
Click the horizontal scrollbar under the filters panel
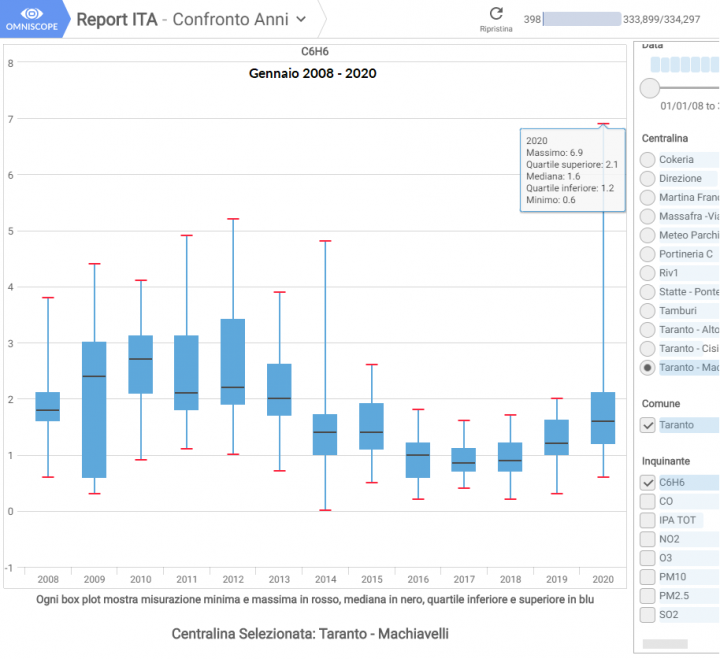click(x=664, y=644)
